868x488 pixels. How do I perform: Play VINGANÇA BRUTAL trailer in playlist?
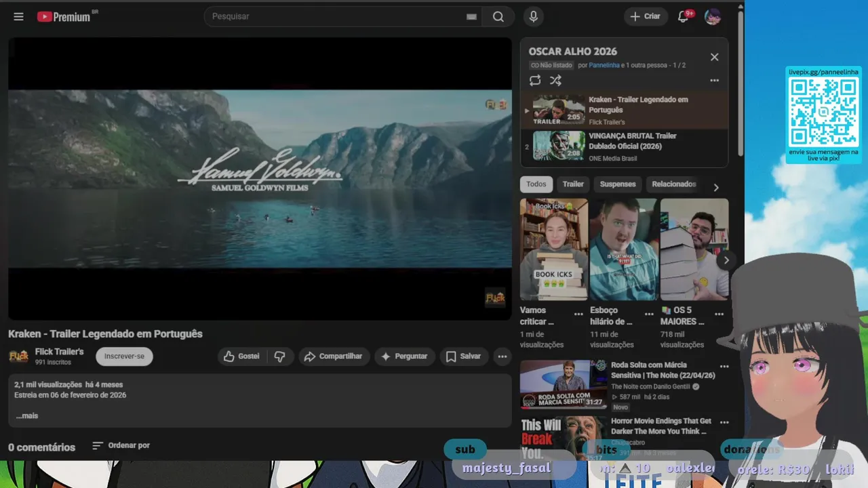click(625, 146)
